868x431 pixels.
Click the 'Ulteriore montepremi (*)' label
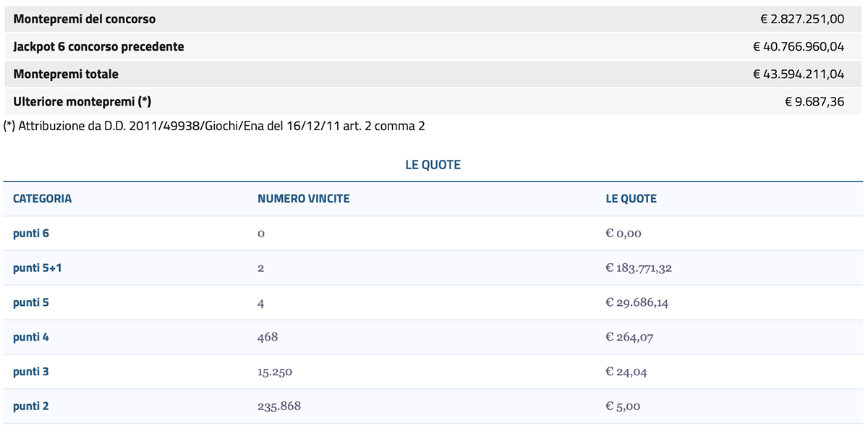82,101
